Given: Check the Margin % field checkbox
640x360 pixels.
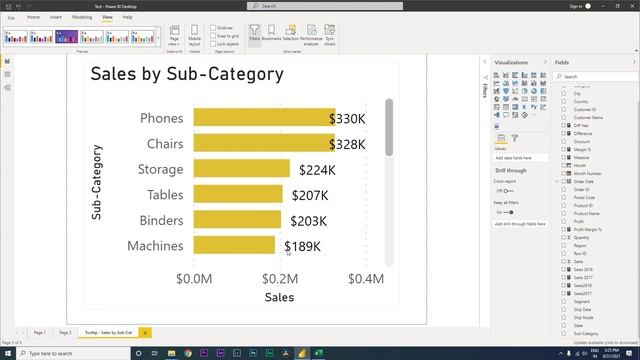Looking at the screenshot, I should pos(564,149).
